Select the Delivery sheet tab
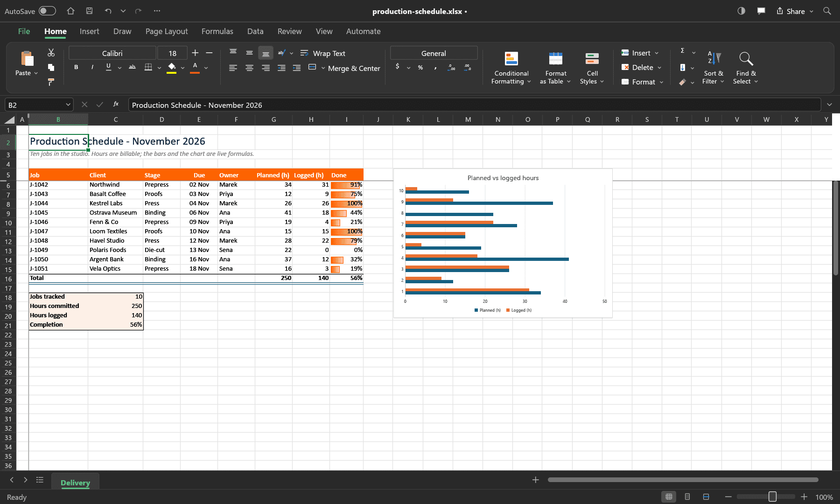 click(75, 483)
